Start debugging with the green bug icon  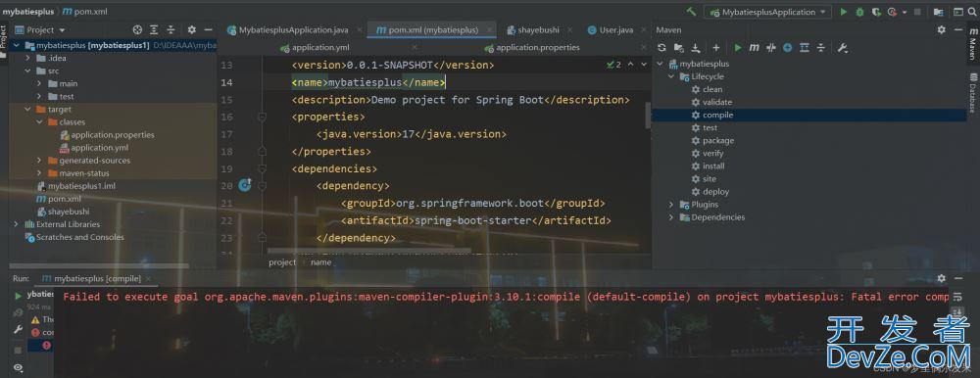pos(860,12)
